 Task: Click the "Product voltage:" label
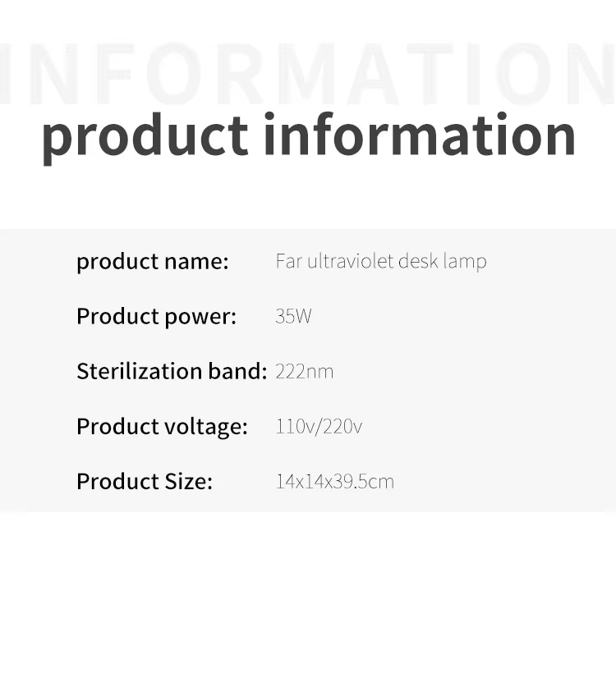[x=162, y=426]
